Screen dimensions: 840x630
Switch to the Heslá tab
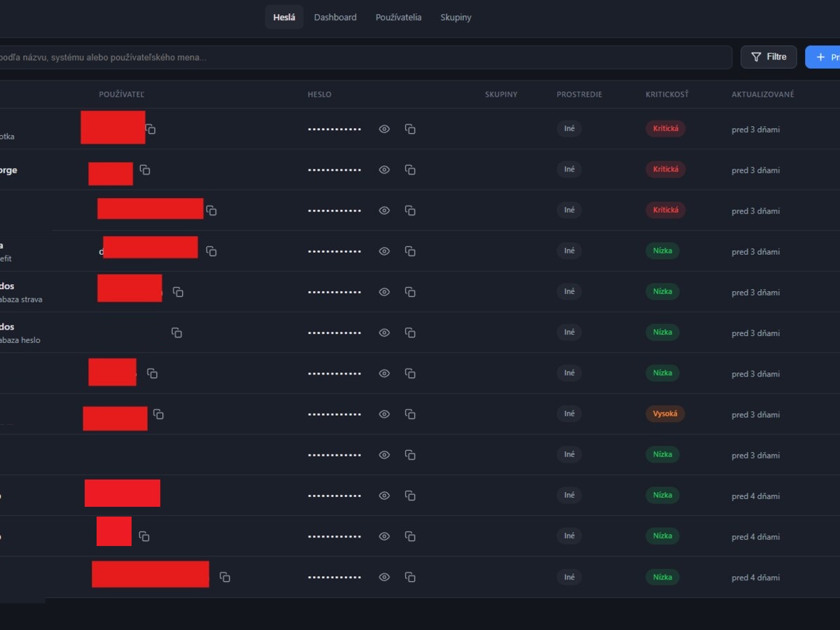tap(284, 17)
